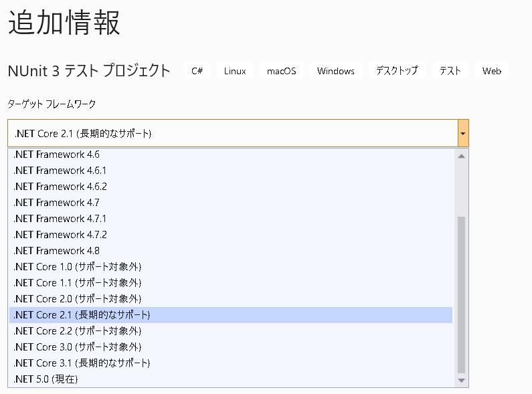Click the Windows tag
Screen dimensions: 532x394
tap(335, 71)
